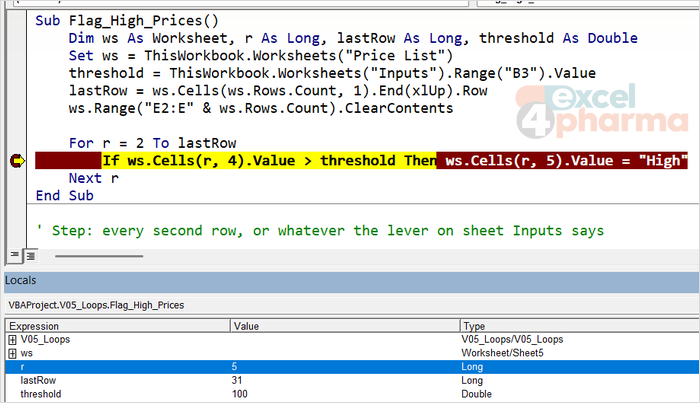The width and height of the screenshot is (700, 403).
Task: Click the Sub Flag_High_Prices() line
Action: tap(127, 21)
